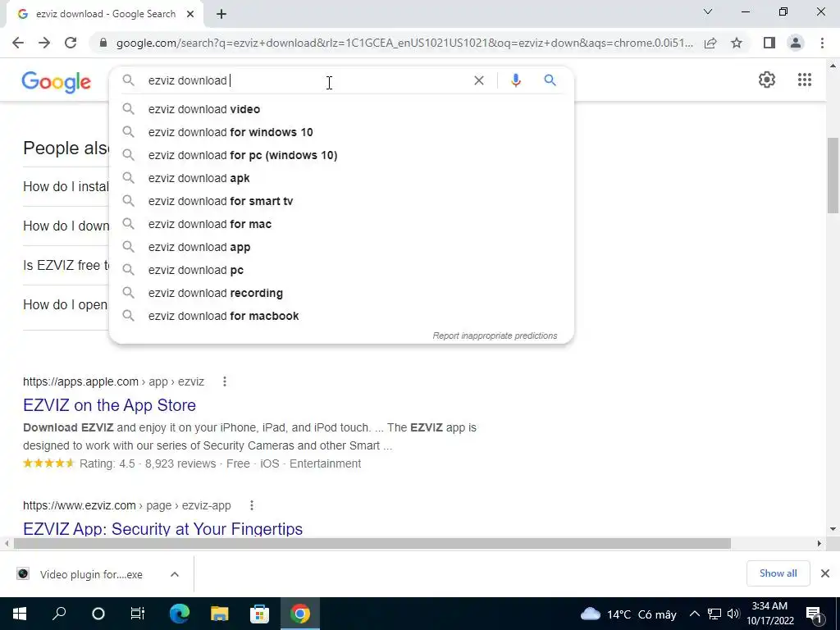Click the Google logo
Image resolution: width=840 pixels, height=630 pixels.
[57, 82]
